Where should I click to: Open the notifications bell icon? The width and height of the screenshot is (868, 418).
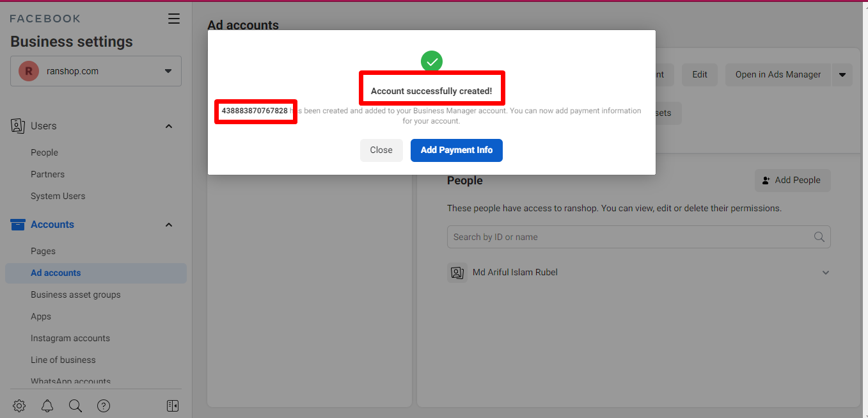47,406
